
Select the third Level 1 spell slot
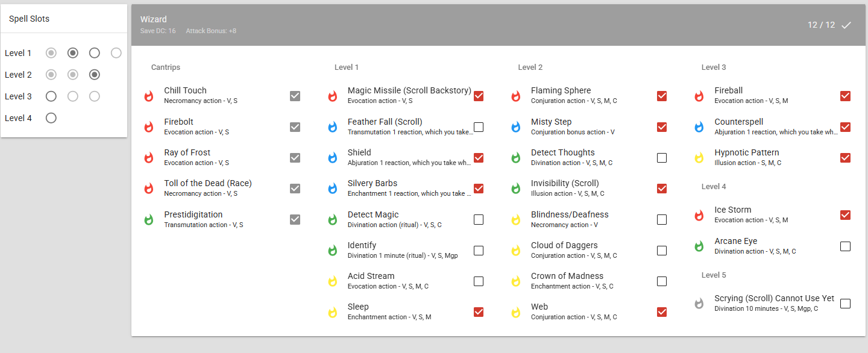click(x=95, y=53)
